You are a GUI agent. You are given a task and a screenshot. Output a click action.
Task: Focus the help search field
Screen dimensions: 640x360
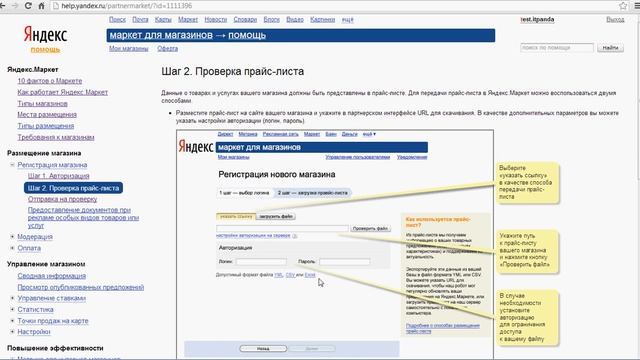(557, 48)
